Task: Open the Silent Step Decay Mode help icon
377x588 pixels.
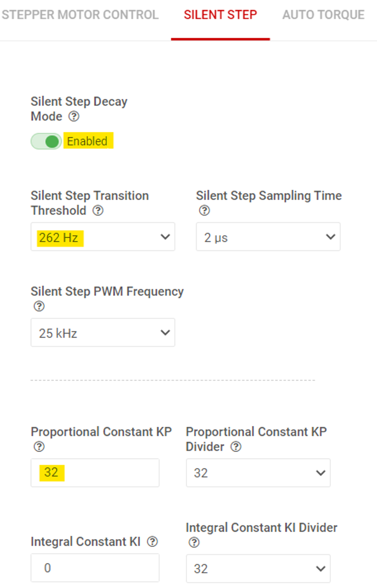Action: pos(74,117)
